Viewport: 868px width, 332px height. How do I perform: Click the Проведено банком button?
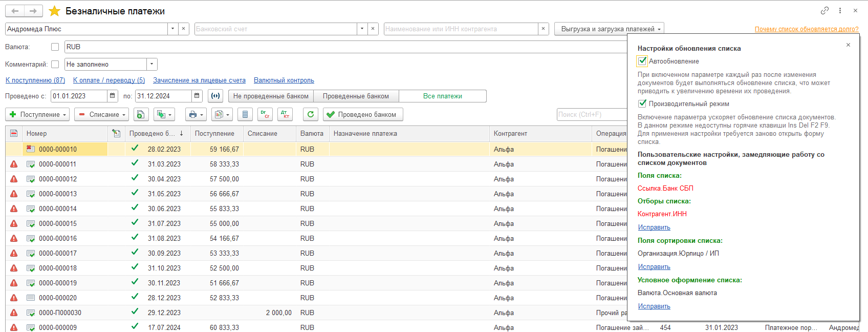point(362,115)
